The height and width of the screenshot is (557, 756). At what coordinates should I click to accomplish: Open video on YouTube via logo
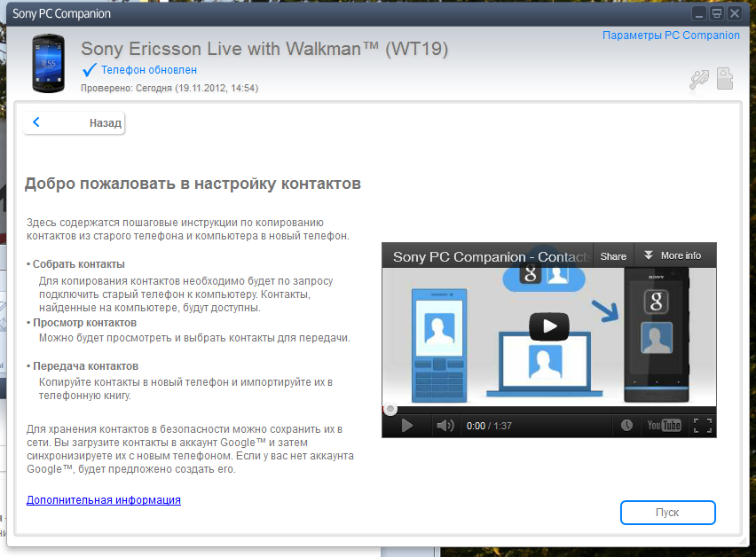[x=664, y=426]
